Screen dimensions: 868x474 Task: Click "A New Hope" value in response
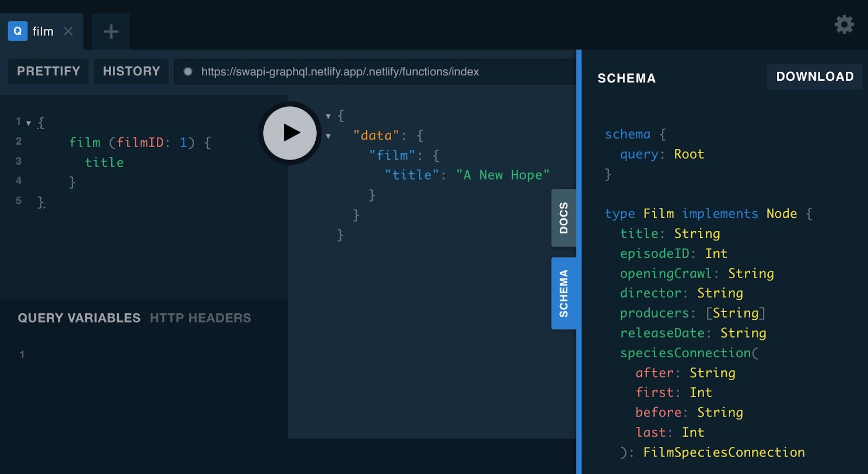coord(502,175)
